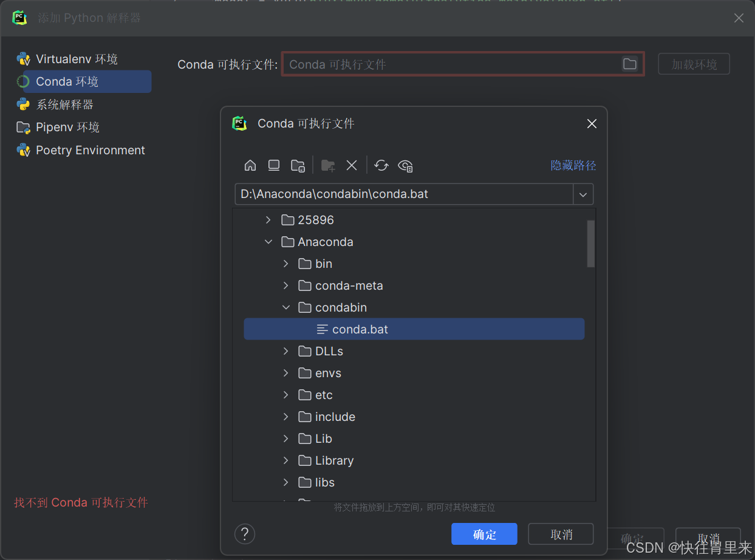Expand the include folder
The image size is (755, 560).
tap(286, 417)
